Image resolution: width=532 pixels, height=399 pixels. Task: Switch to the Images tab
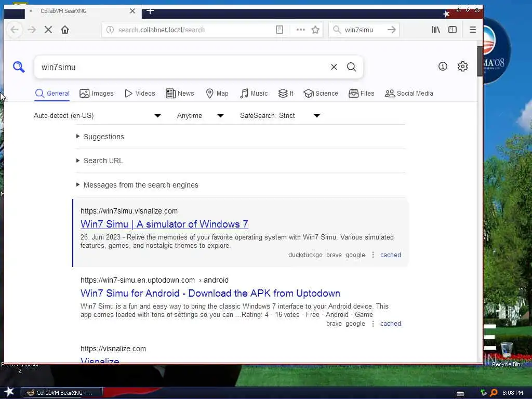(x=97, y=94)
